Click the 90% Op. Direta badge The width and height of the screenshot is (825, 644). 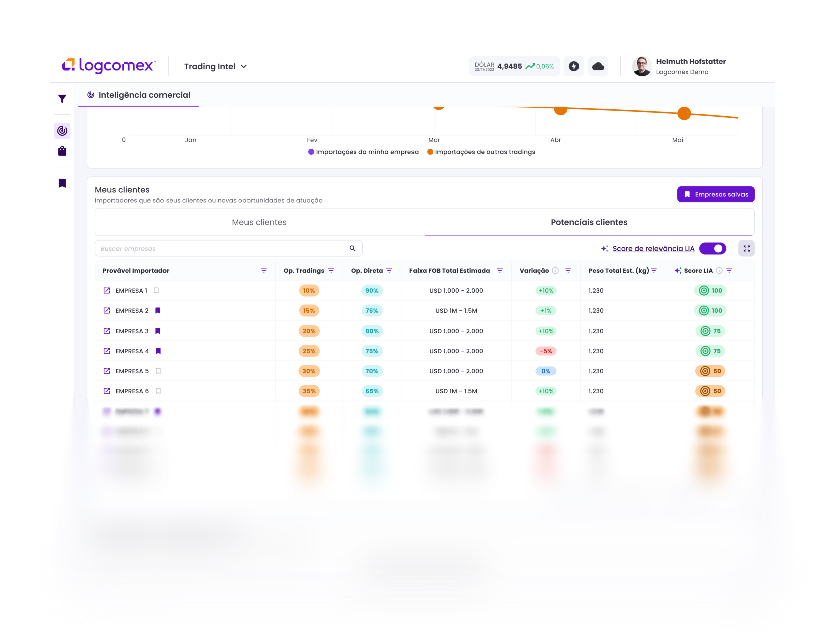click(372, 290)
